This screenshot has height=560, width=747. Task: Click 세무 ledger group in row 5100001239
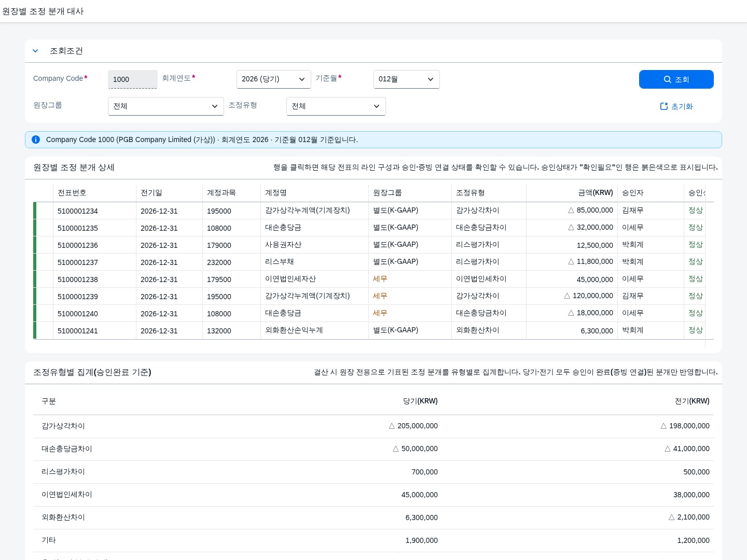click(x=380, y=296)
